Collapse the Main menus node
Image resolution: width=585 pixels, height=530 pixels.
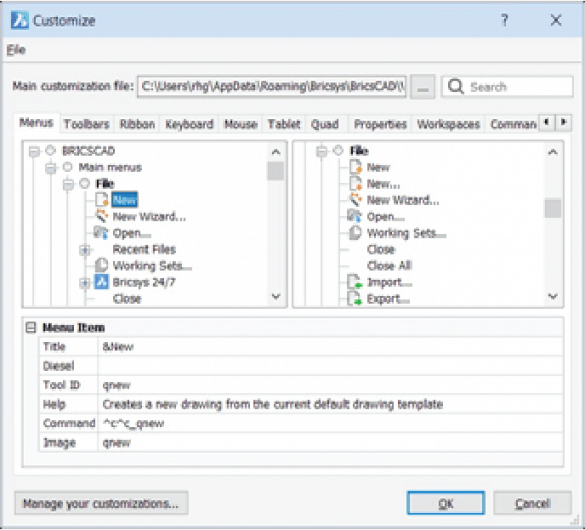pos(51,168)
